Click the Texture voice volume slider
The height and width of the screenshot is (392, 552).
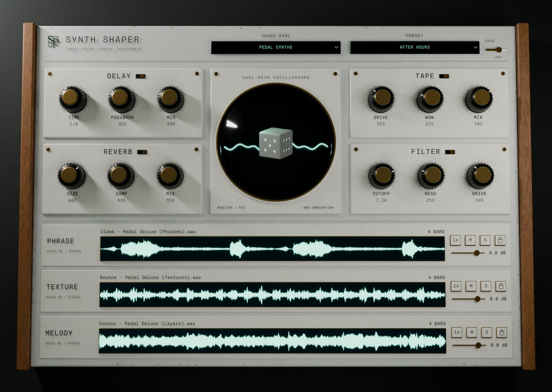tap(469, 299)
